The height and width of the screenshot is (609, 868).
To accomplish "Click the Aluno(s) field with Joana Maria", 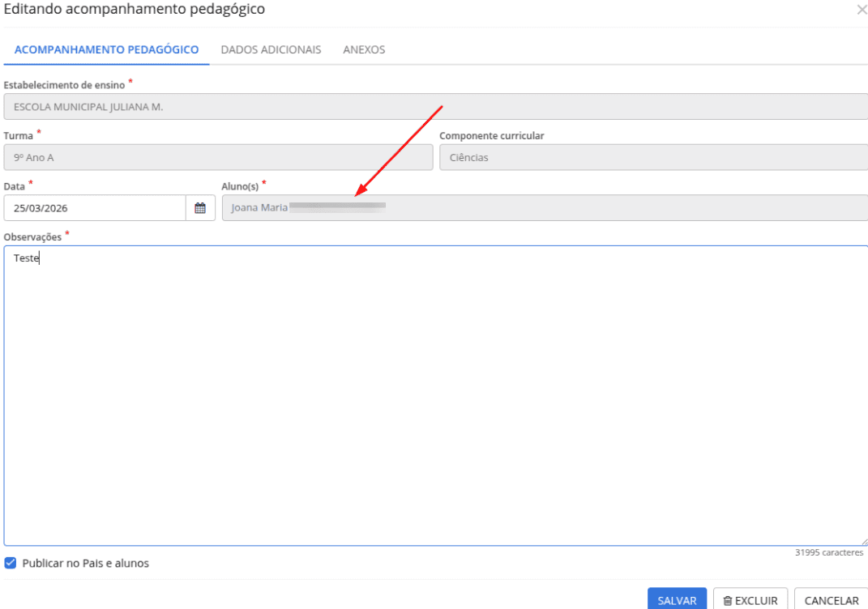I will (545, 208).
